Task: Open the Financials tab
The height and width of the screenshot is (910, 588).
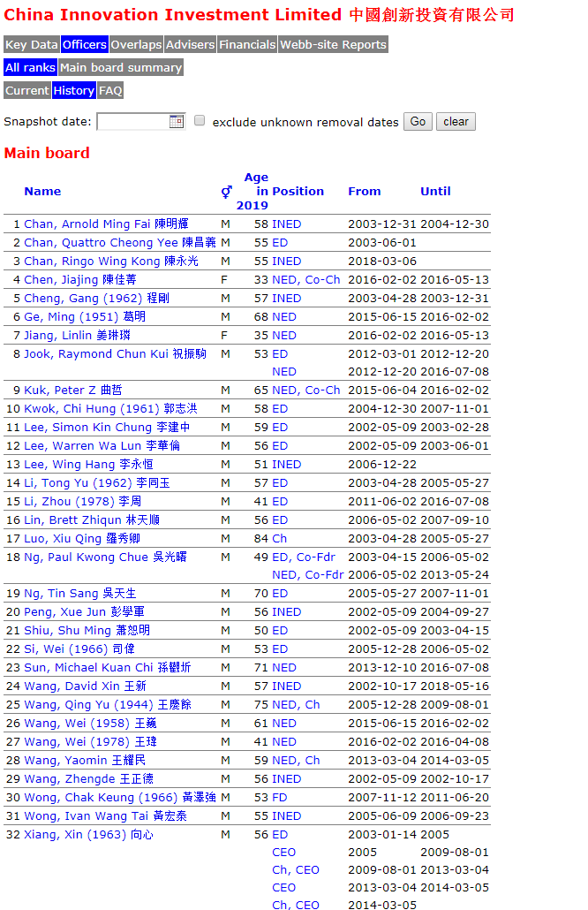Action: tap(247, 45)
